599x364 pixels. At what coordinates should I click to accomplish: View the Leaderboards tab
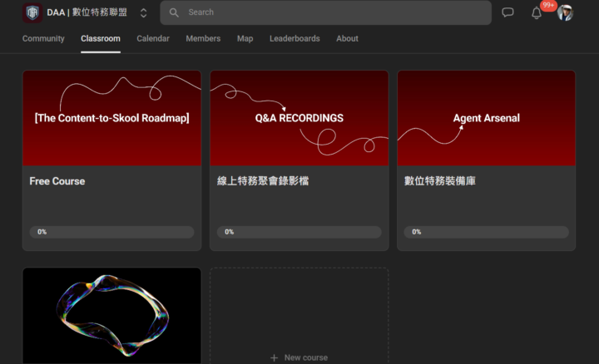pyautogui.click(x=295, y=38)
